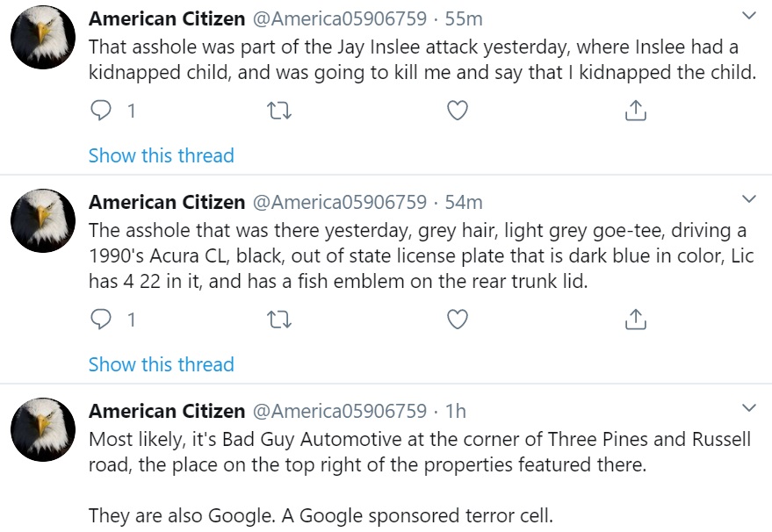Reply to the 55m Jay Inslee tweet

[x=103, y=111]
